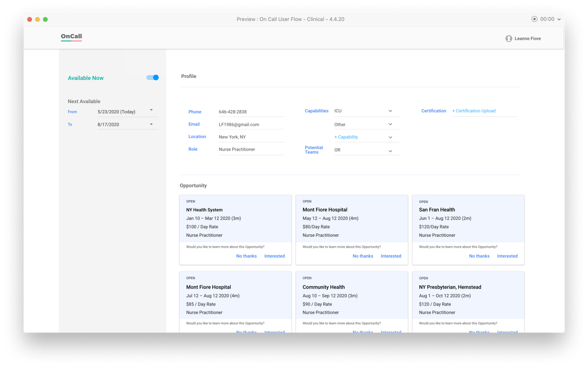Open the To date dropdown

coord(151,124)
